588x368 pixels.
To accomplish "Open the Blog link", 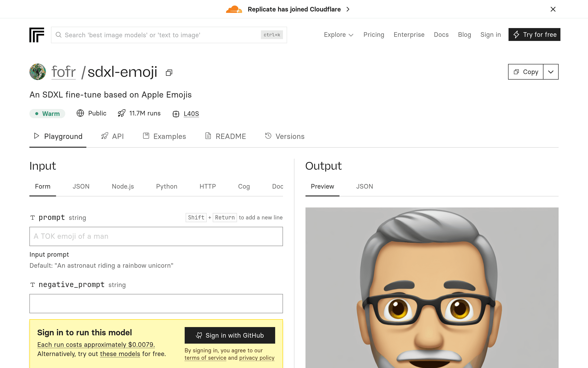I will tap(464, 34).
